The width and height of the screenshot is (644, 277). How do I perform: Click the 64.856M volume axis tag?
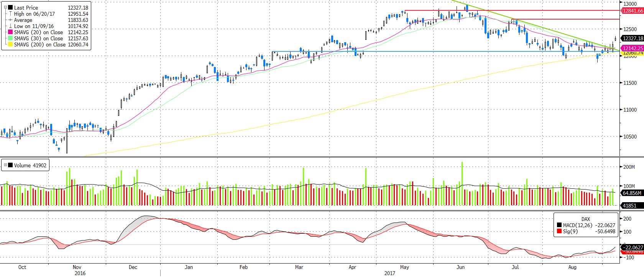pos(632,193)
